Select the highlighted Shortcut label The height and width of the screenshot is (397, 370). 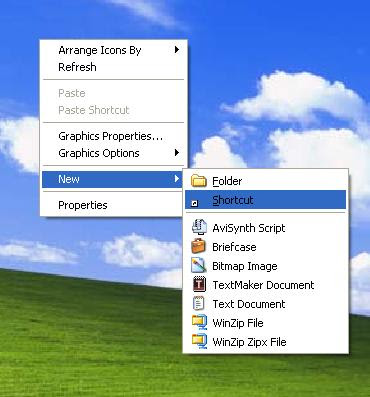233,200
